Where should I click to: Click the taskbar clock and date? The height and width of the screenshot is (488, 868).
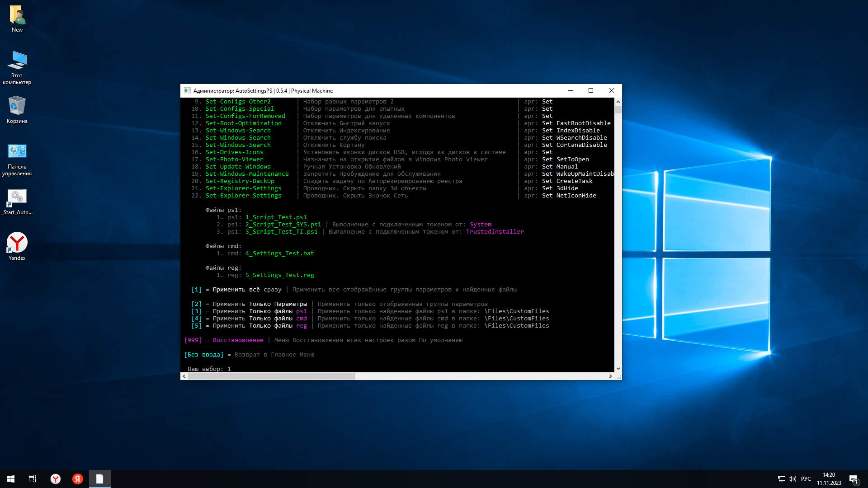829,479
